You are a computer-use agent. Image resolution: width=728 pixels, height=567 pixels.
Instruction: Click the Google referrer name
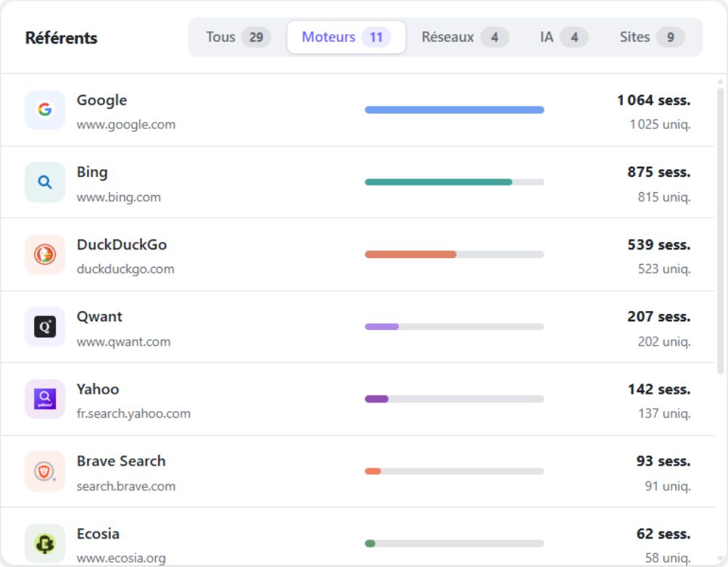102,100
